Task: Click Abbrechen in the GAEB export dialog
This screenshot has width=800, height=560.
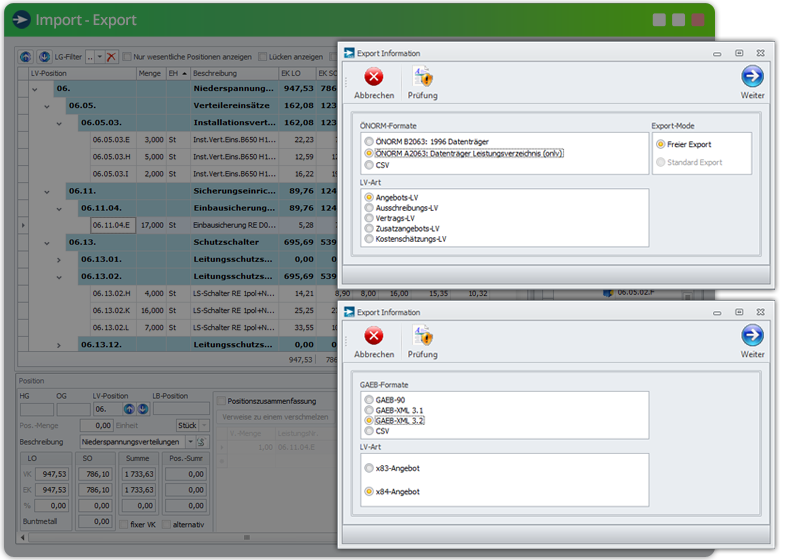Action: pos(373,342)
